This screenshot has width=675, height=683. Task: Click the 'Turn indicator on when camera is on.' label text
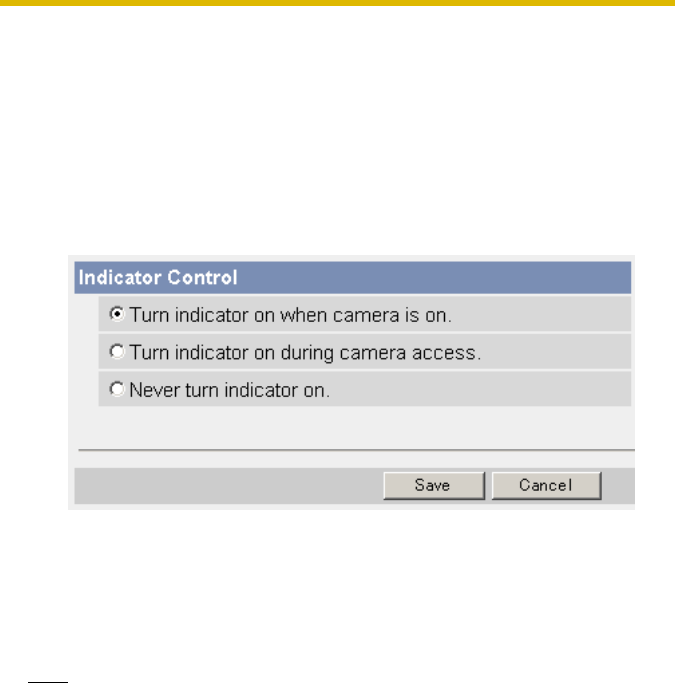[290, 315]
